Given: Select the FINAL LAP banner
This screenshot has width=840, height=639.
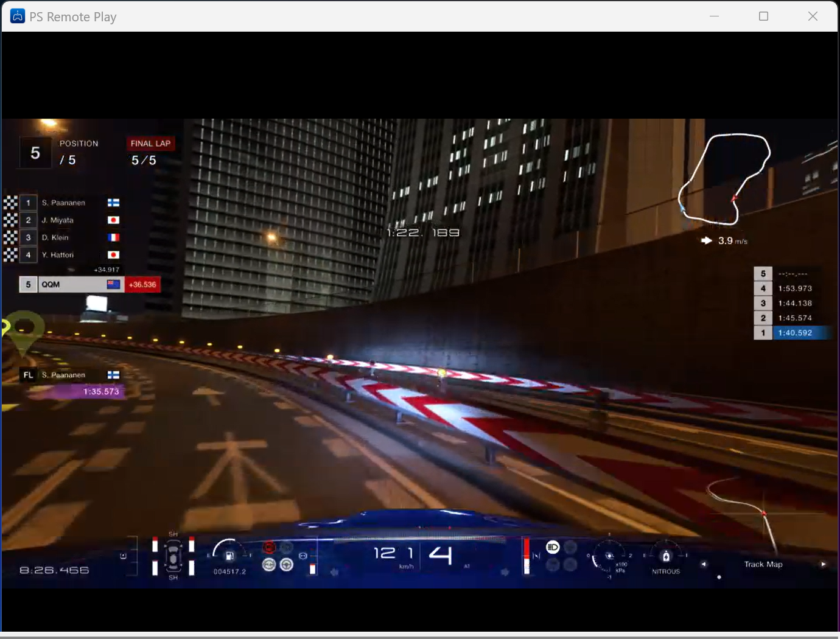Looking at the screenshot, I should pos(150,143).
